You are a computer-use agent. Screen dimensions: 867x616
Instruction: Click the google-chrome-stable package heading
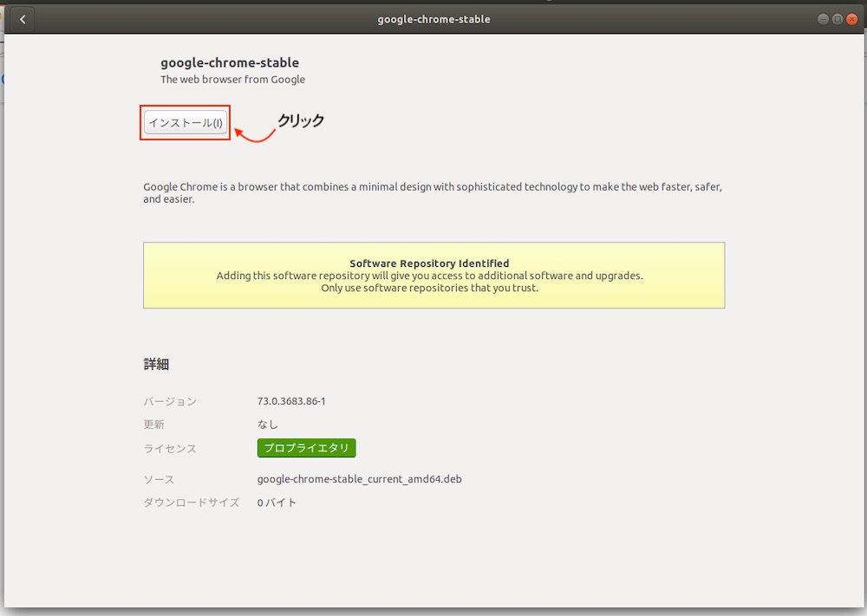pyautogui.click(x=230, y=62)
